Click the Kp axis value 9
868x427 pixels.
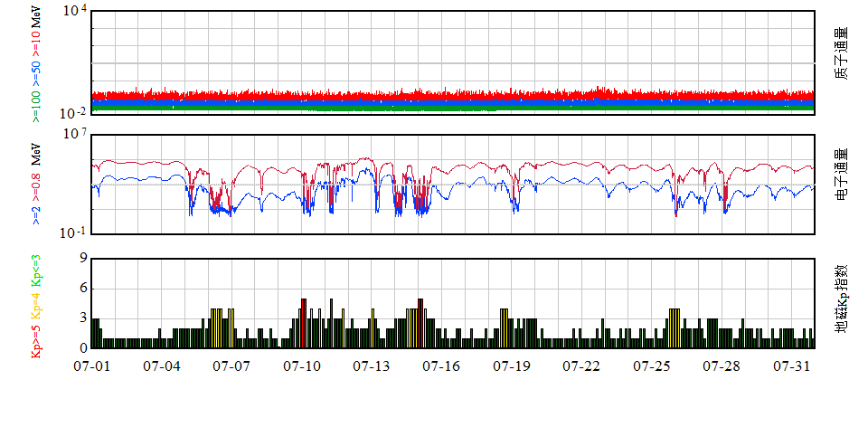pyautogui.click(x=84, y=258)
